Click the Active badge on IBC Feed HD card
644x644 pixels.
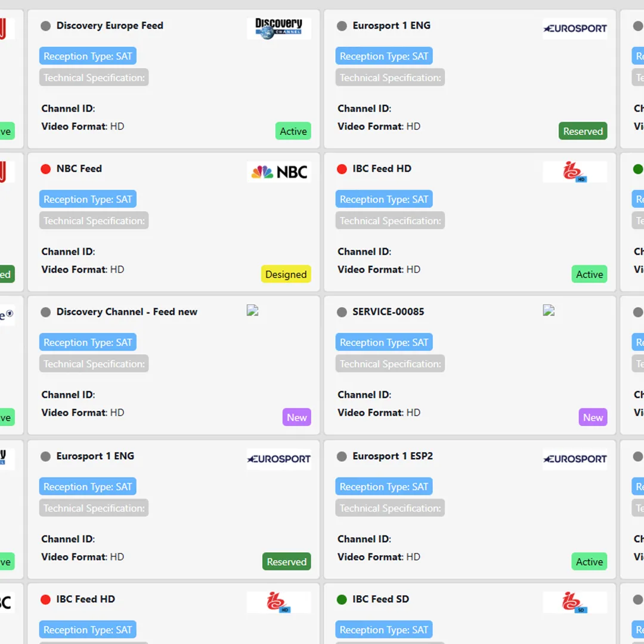pyautogui.click(x=589, y=274)
